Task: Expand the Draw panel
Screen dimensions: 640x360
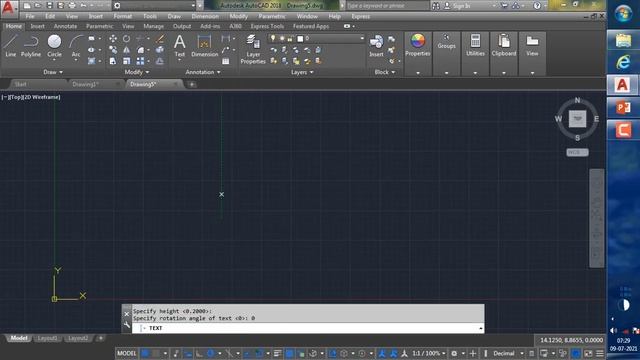Action: pyautogui.click(x=53, y=72)
